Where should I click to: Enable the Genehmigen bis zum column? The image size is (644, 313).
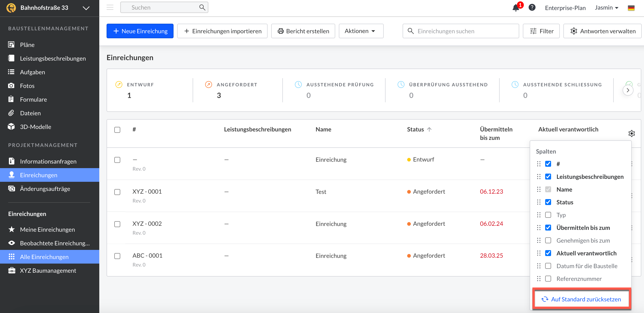(548, 240)
